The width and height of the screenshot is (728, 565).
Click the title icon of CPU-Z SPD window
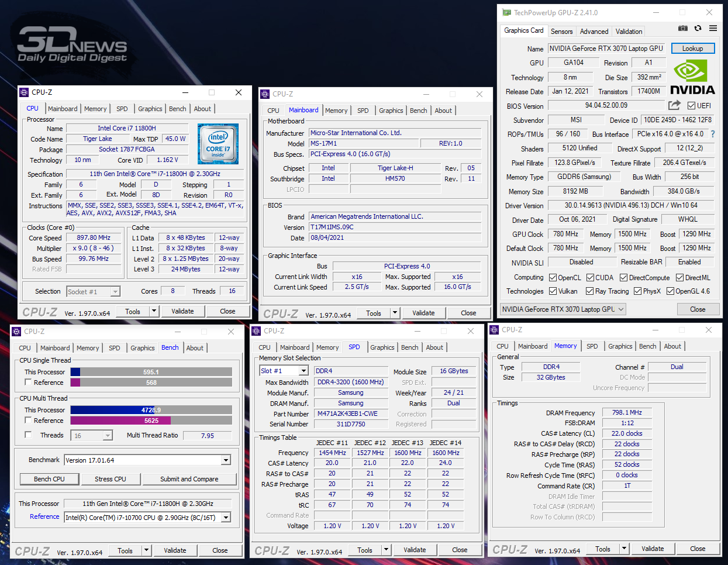click(x=256, y=331)
